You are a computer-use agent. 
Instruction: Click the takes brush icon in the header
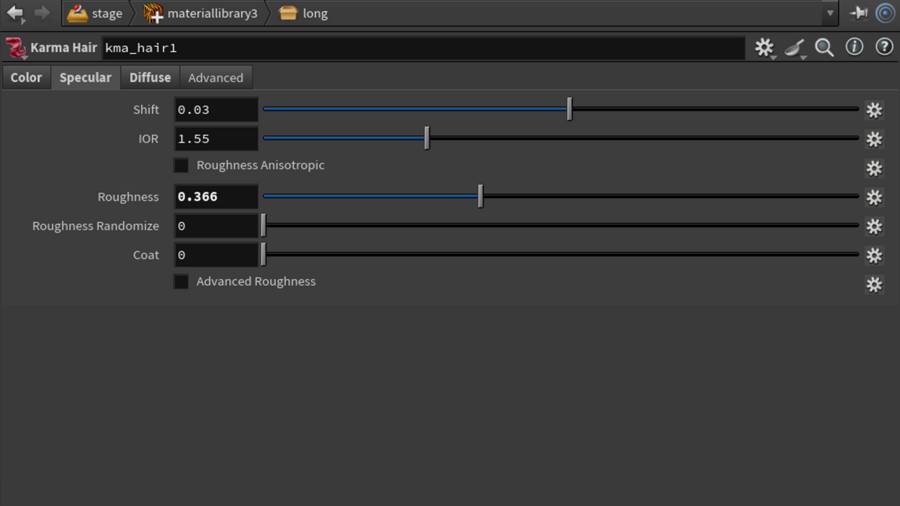(x=794, y=48)
